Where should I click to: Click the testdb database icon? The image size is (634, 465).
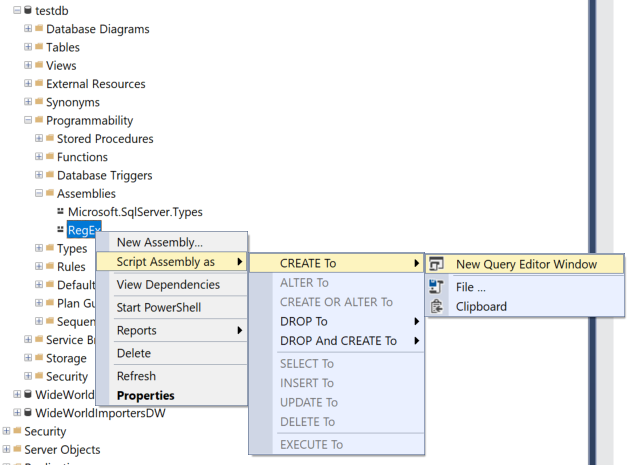(28, 10)
